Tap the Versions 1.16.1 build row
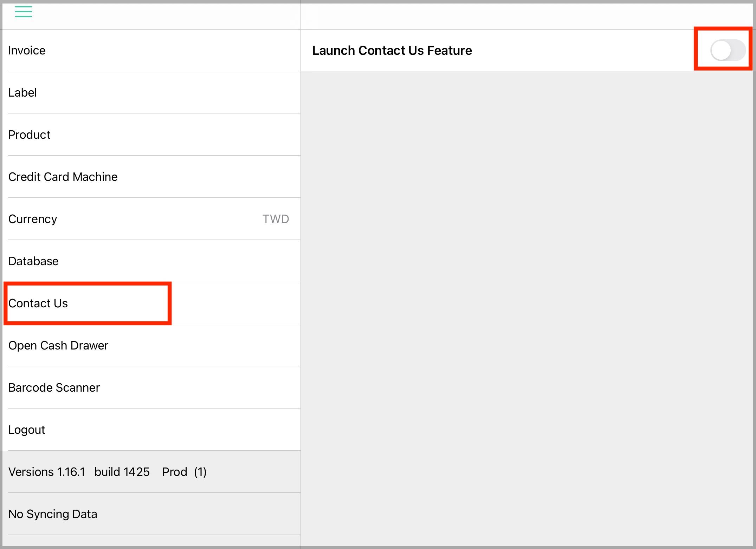The image size is (756, 549). (151, 472)
